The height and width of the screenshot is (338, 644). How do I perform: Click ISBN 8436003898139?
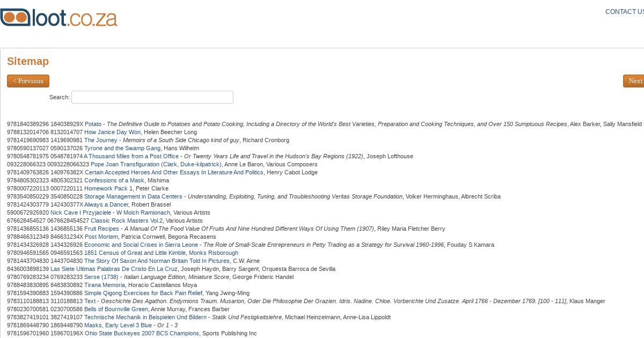tap(28, 269)
